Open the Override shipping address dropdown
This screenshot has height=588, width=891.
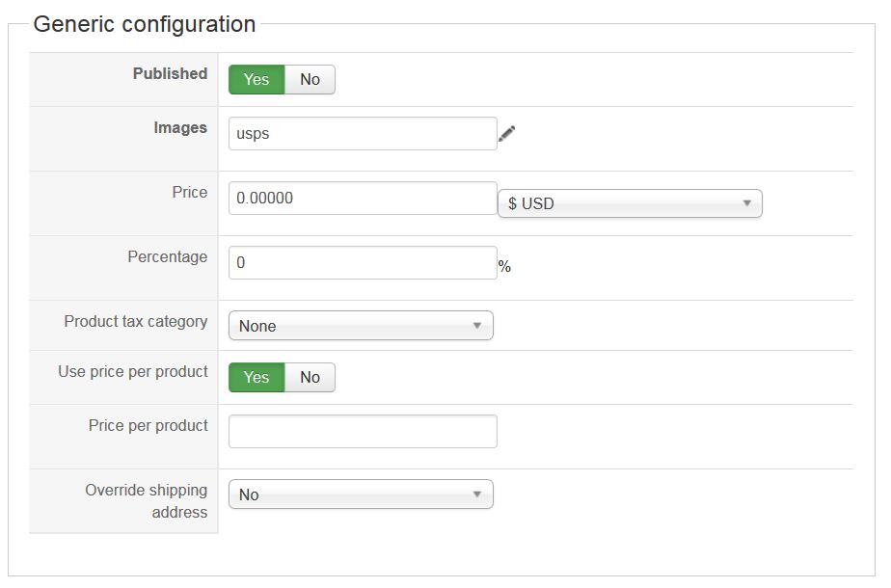pyautogui.click(x=361, y=494)
